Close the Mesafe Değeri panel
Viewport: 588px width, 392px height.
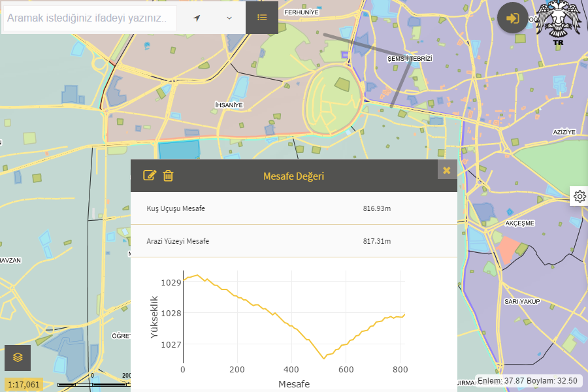click(x=447, y=170)
